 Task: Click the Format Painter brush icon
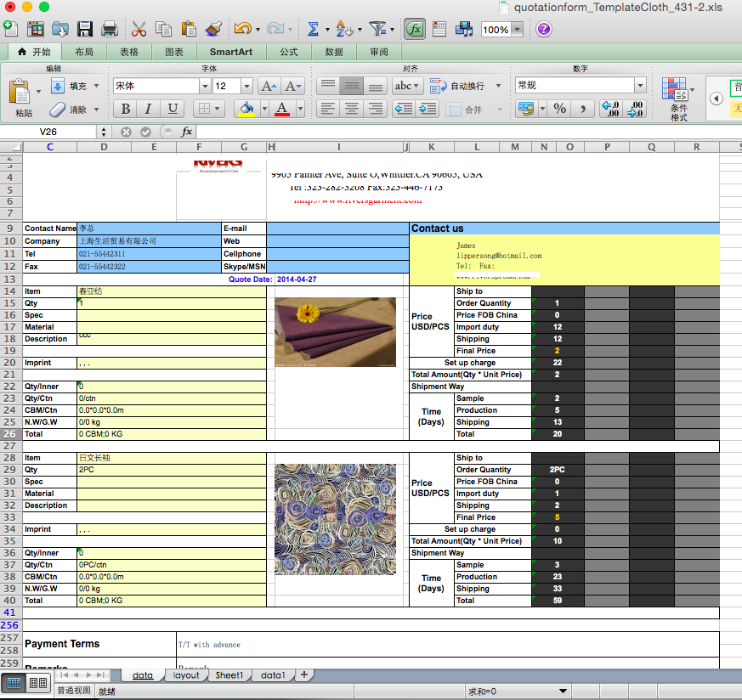(x=213, y=30)
